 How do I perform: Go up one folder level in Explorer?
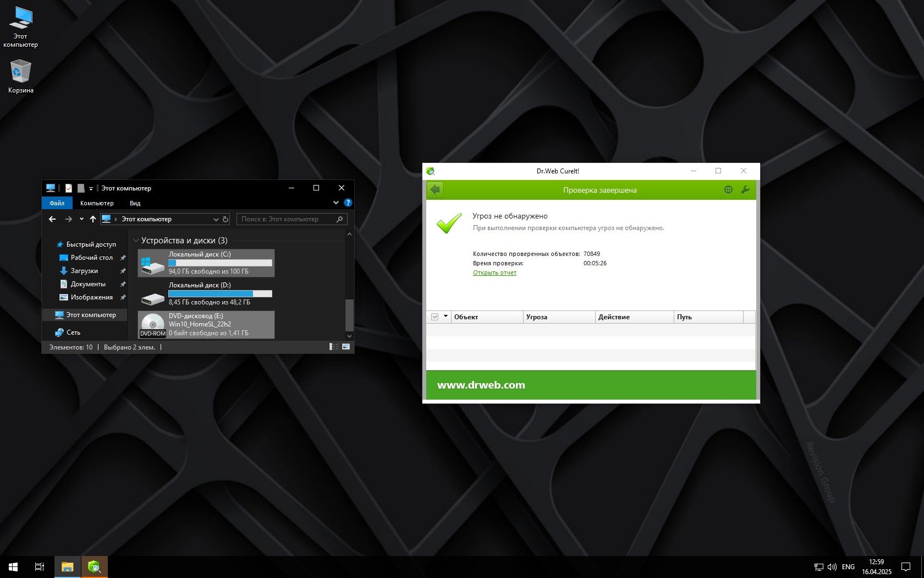click(x=93, y=219)
